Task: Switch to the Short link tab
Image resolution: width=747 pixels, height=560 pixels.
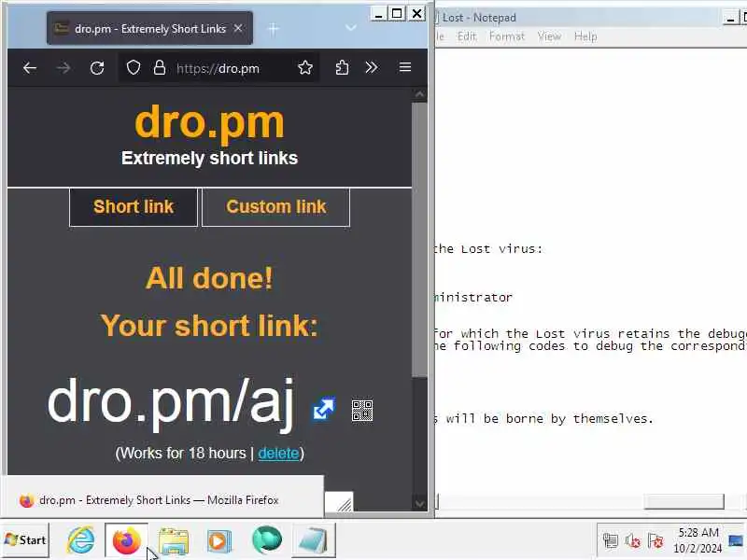Action: click(x=134, y=207)
